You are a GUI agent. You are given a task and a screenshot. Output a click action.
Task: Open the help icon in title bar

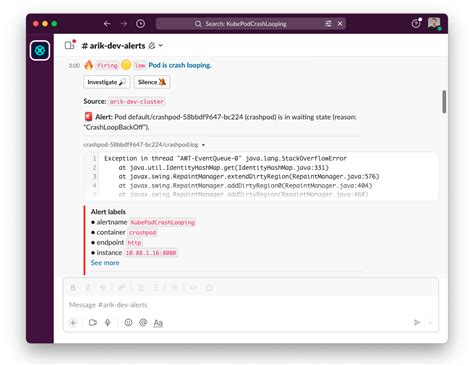click(x=416, y=23)
